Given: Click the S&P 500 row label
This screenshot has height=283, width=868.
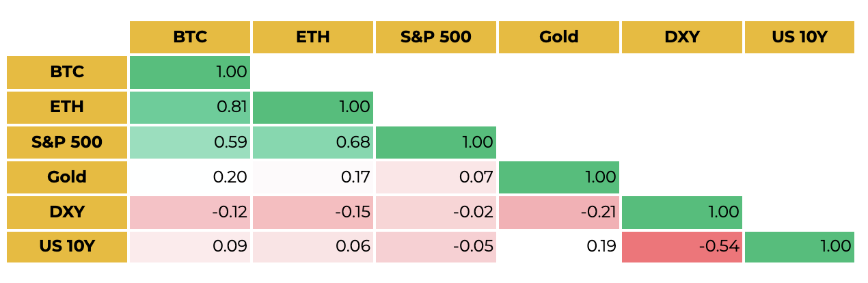Looking at the screenshot, I should pyautogui.click(x=67, y=142).
